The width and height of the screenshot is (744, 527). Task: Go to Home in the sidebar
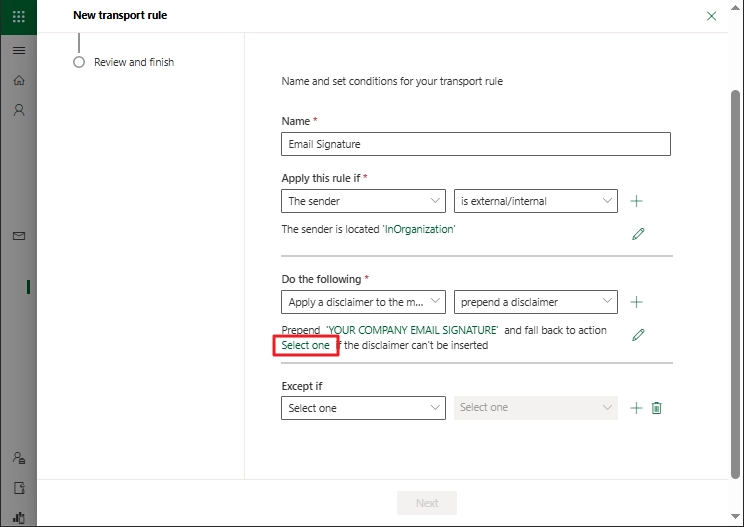click(x=19, y=80)
